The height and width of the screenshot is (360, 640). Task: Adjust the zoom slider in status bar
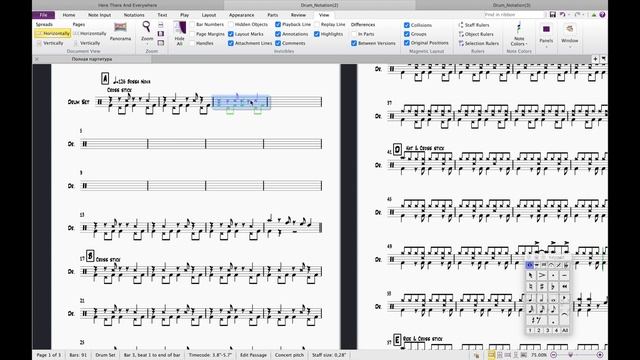[571, 355]
